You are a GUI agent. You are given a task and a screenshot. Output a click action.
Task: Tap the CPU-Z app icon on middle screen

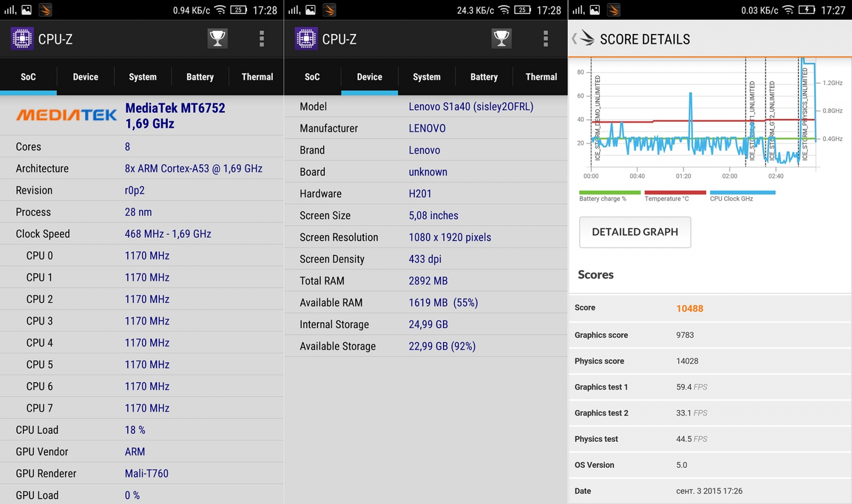tap(306, 39)
